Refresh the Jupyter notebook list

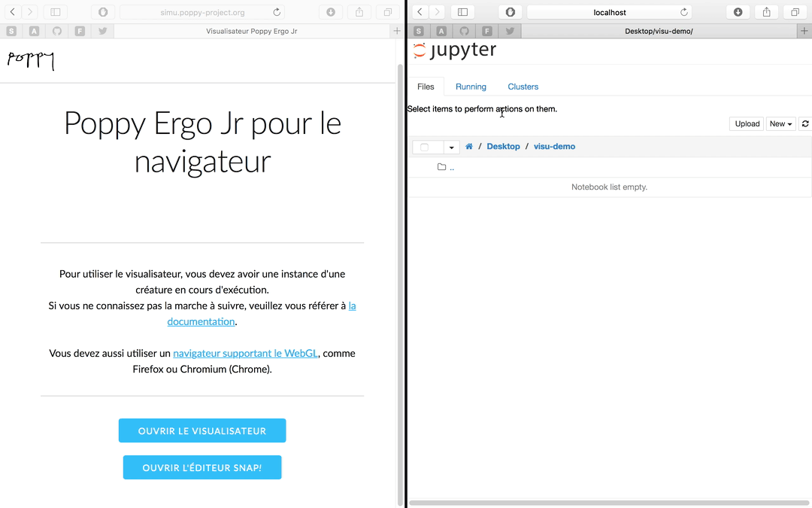pos(805,124)
